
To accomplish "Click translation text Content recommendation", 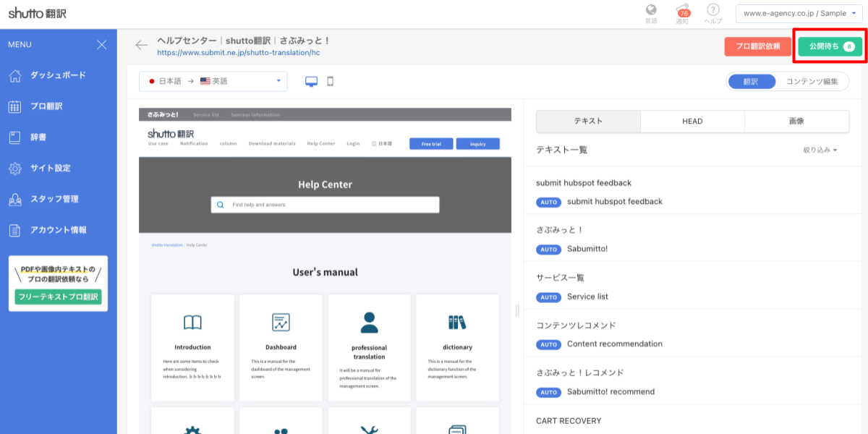I will (615, 344).
